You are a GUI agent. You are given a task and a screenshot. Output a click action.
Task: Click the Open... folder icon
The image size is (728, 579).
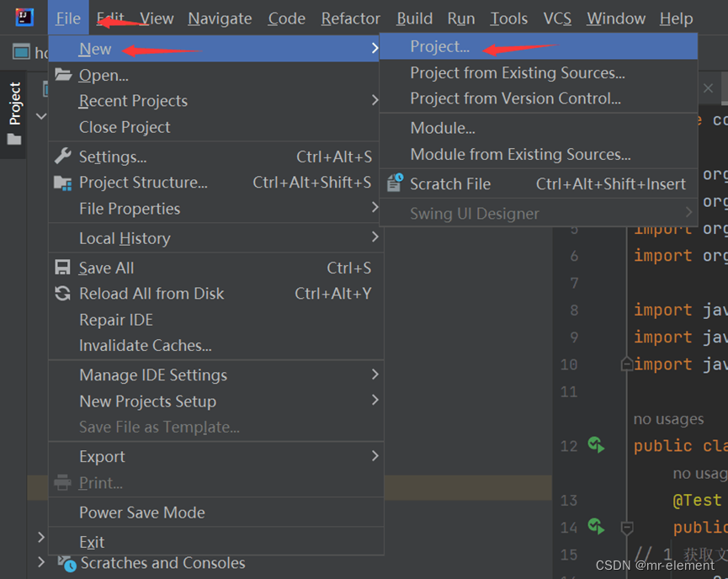pyautogui.click(x=63, y=74)
